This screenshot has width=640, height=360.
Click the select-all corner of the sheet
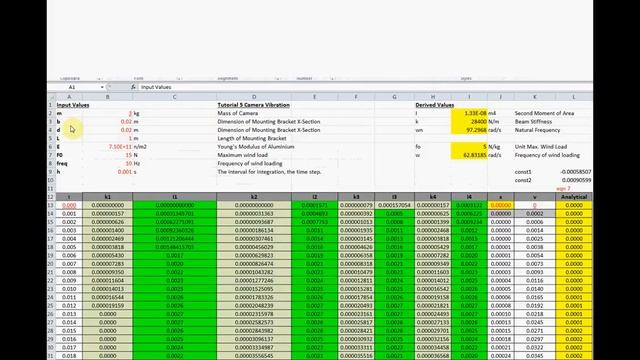(x=51, y=97)
